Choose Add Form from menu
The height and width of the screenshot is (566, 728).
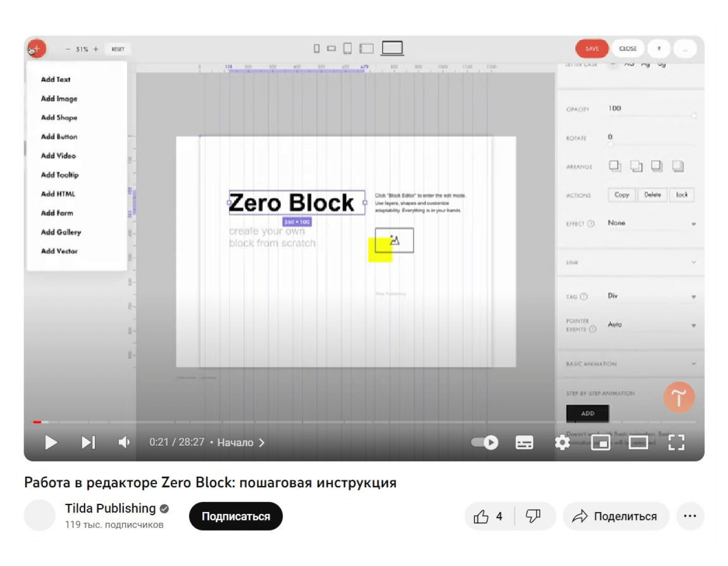point(57,213)
